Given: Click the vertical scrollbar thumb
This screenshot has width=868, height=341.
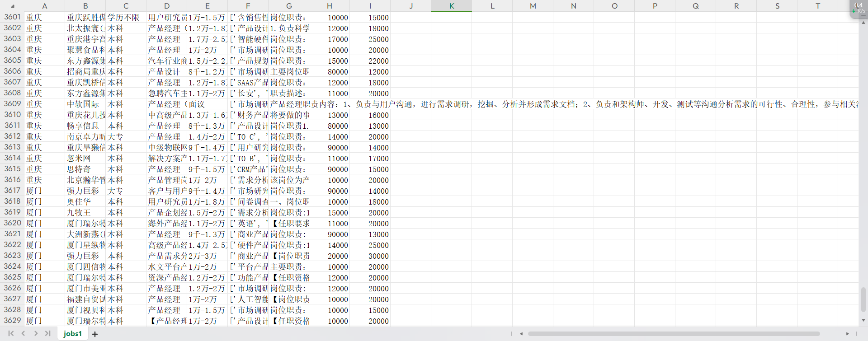Looking at the screenshot, I should click(x=863, y=299).
